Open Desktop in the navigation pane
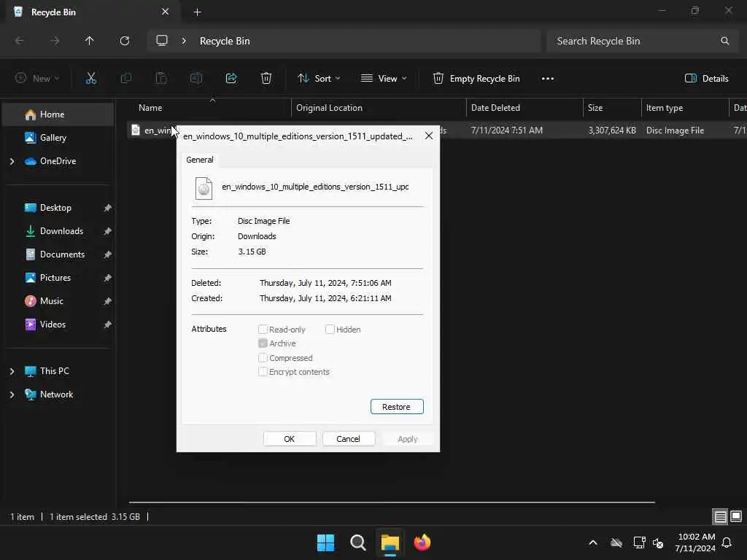Viewport: 747px width, 560px height. click(58, 208)
